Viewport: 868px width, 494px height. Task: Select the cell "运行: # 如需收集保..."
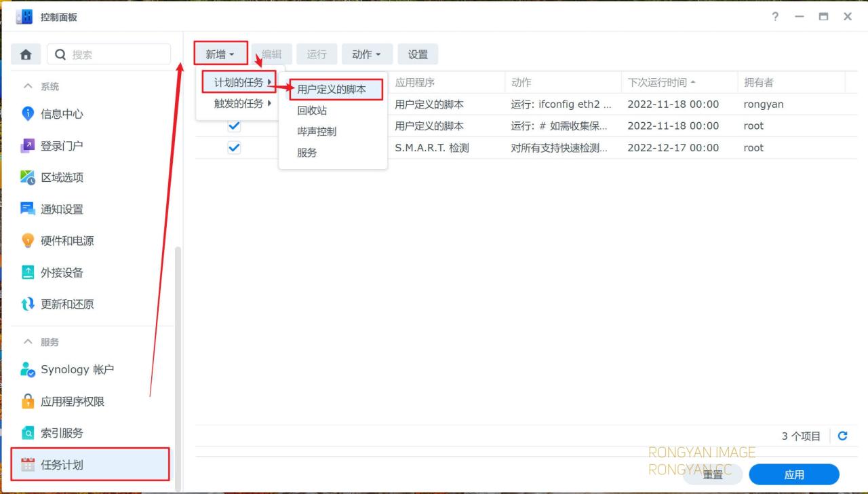(559, 126)
